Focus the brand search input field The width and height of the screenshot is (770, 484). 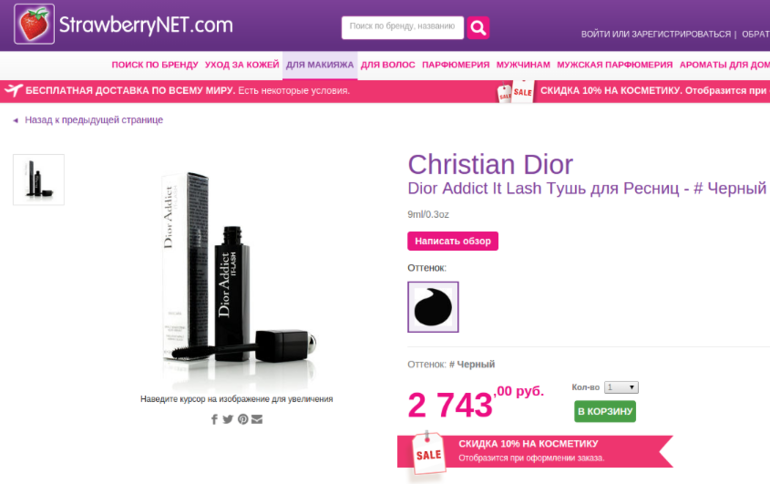402,27
